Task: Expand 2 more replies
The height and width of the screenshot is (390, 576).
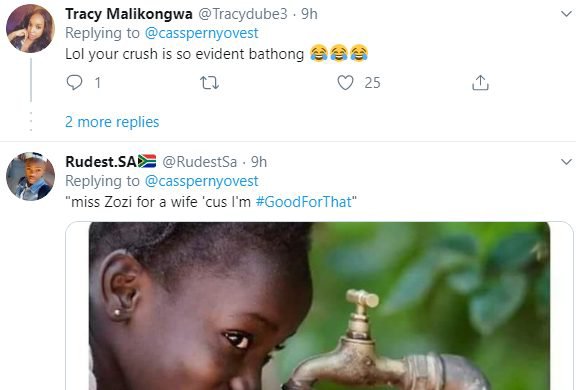Action: point(112,122)
